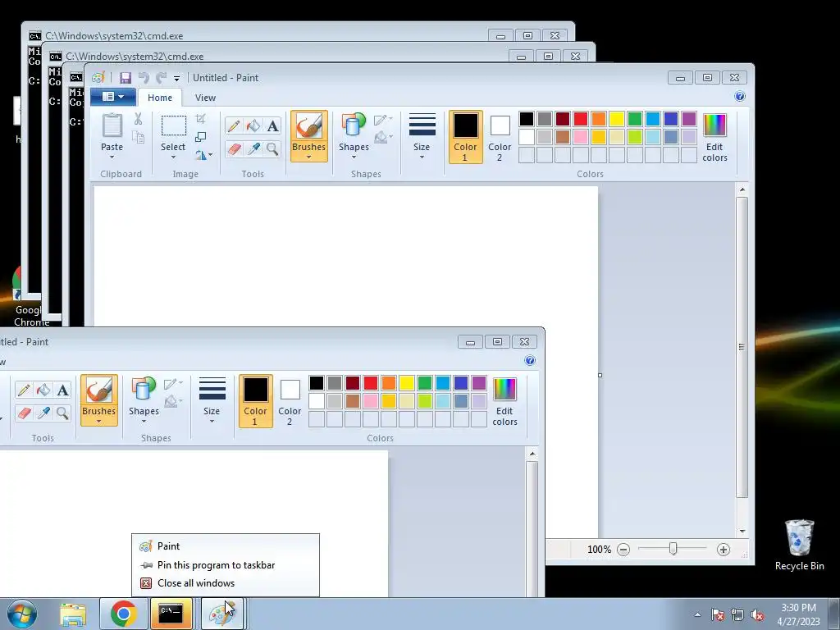This screenshot has width=840, height=630.
Task: Choose Paint in the taskbar jump list
Action: (225, 546)
